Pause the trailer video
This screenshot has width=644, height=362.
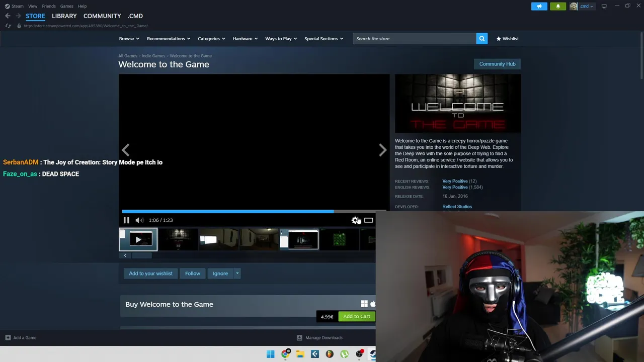pyautogui.click(x=126, y=220)
